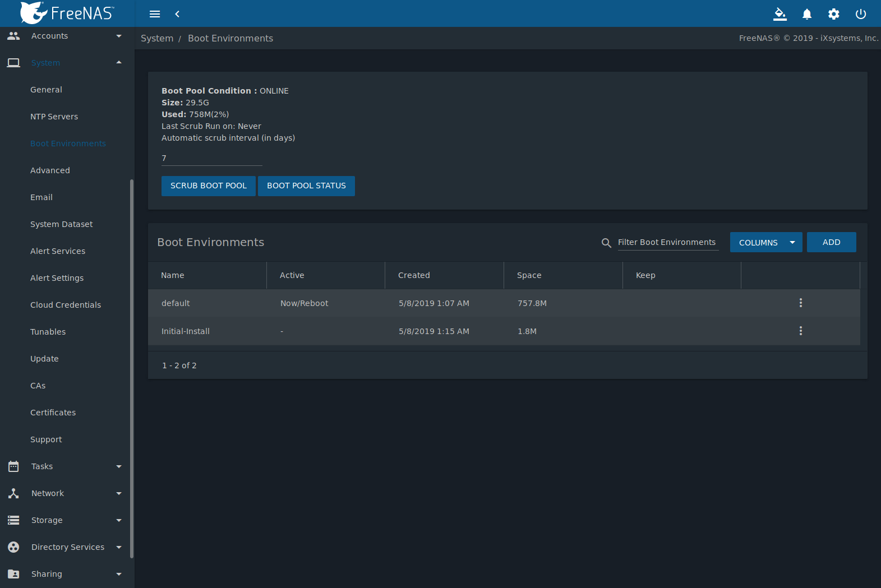
Task: Open Certificates page
Action: (53, 413)
